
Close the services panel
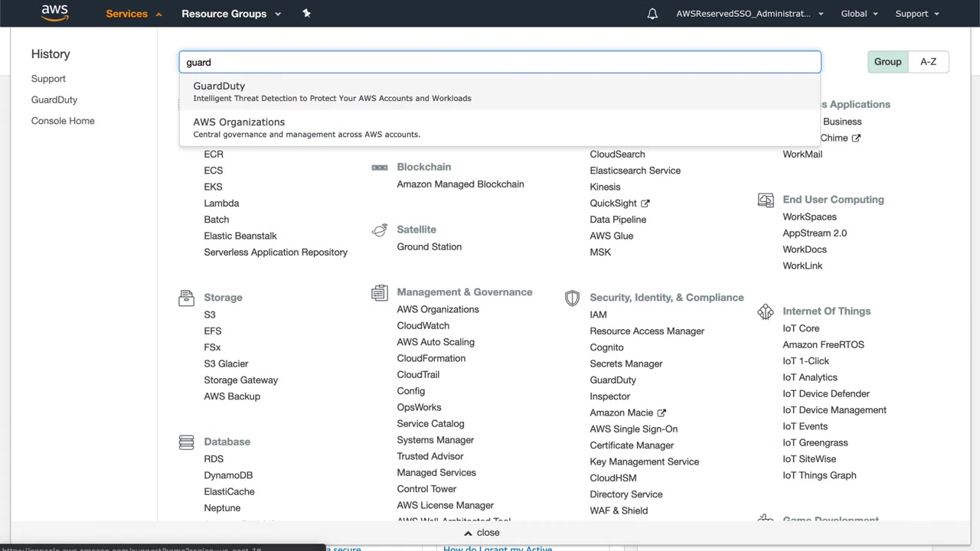pyautogui.click(x=482, y=533)
